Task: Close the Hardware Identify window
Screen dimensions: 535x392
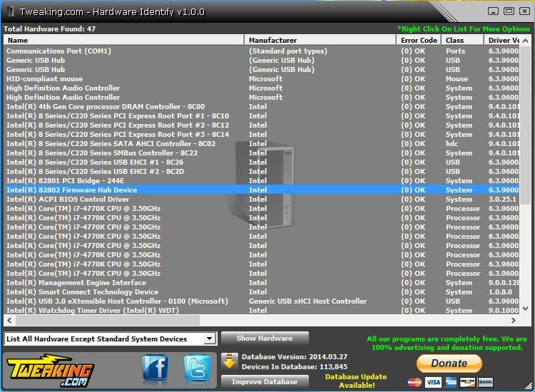Action: coord(524,11)
